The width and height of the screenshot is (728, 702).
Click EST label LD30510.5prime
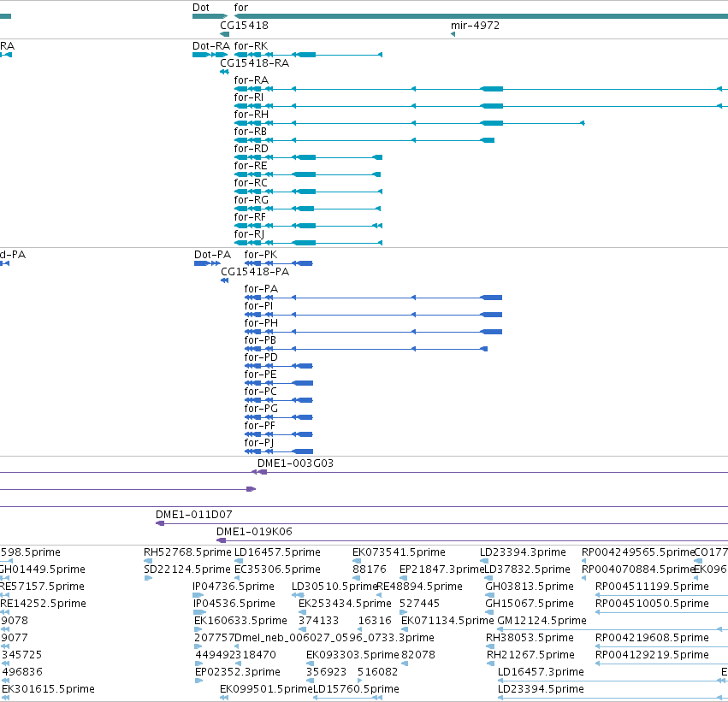pyautogui.click(x=334, y=587)
